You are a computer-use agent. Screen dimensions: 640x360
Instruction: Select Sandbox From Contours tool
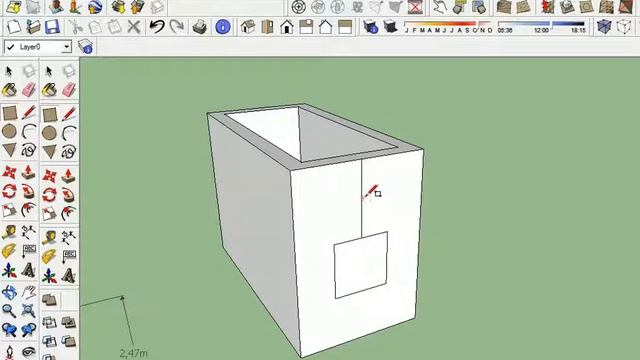coord(504,6)
